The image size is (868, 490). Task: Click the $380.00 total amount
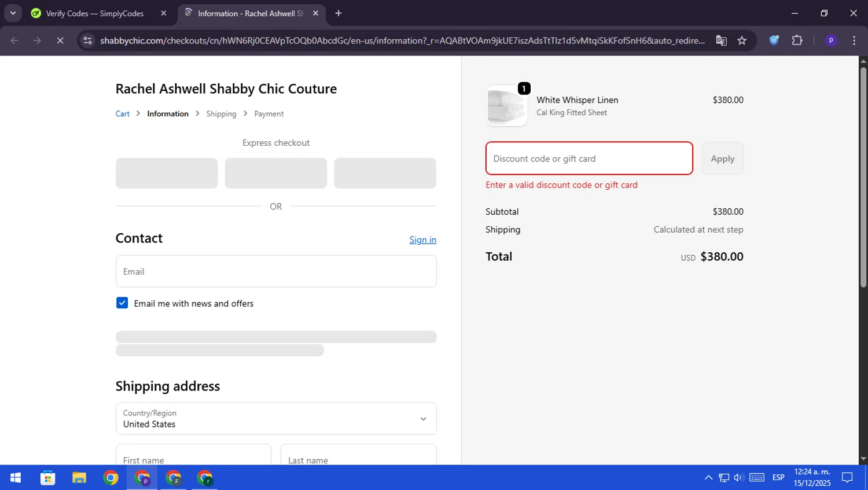pyautogui.click(x=722, y=256)
